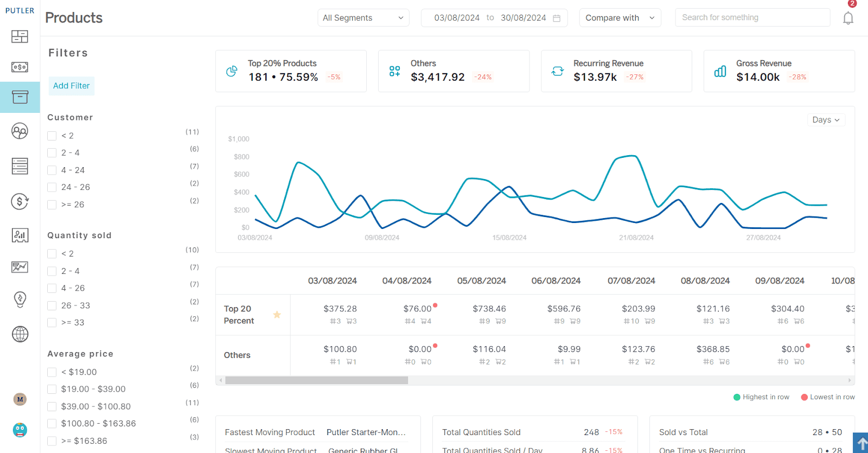Open the Sales money icon in sidebar

tap(20, 67)
